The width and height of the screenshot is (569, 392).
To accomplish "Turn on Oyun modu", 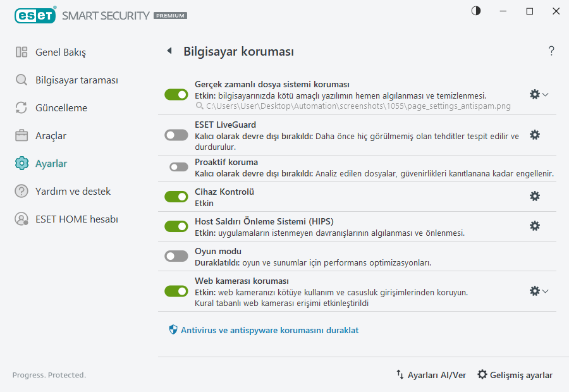I will (x=176, y=255).
